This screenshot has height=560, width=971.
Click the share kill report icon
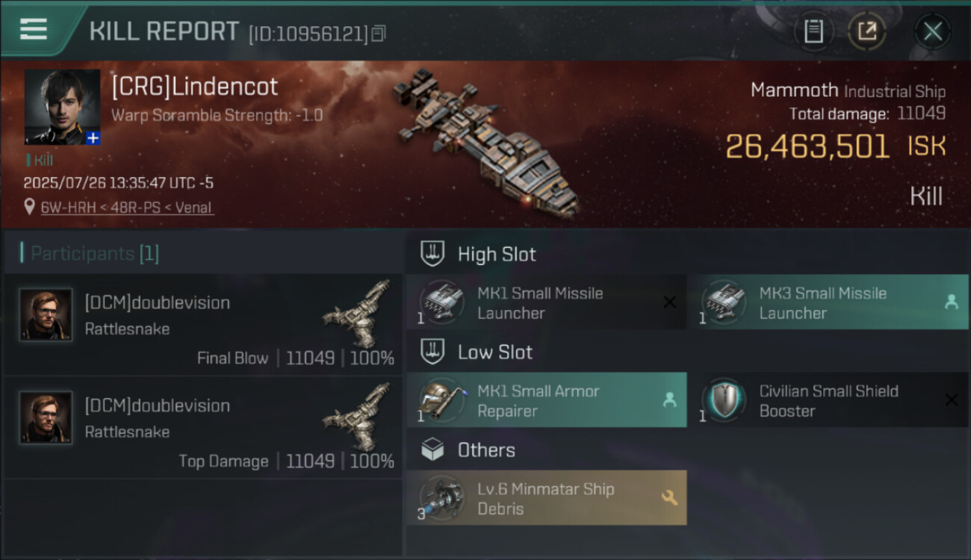[866, 31]
